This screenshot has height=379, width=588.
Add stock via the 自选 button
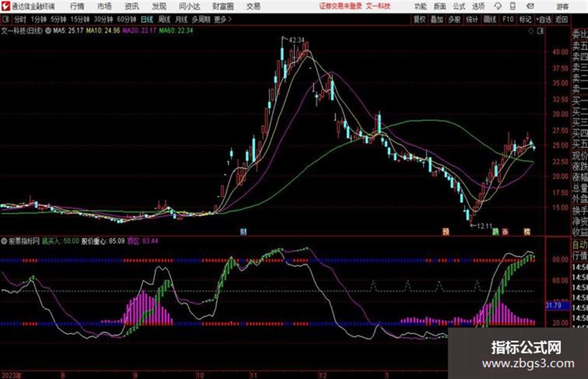544,19
